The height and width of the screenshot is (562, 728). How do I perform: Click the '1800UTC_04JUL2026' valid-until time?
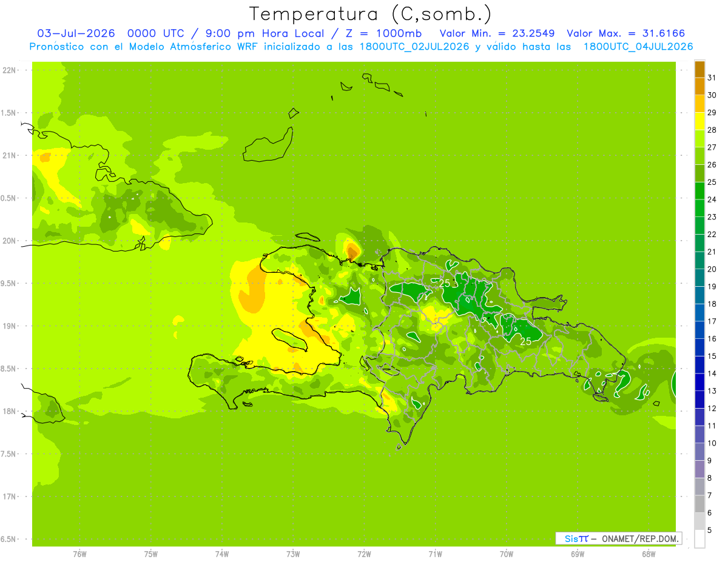coord(638,47)
